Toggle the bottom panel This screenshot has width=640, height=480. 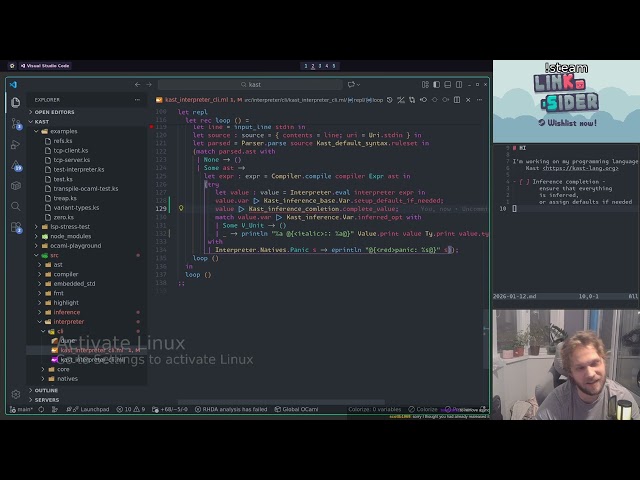pyautogui.click(x=448, y=84)
